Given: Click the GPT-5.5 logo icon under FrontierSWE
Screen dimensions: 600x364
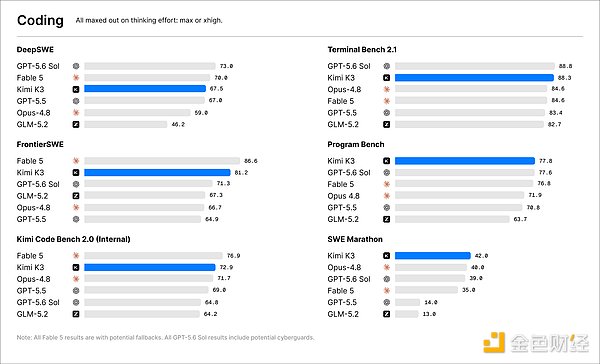Looking at the screenshot, I should point(76,219).
